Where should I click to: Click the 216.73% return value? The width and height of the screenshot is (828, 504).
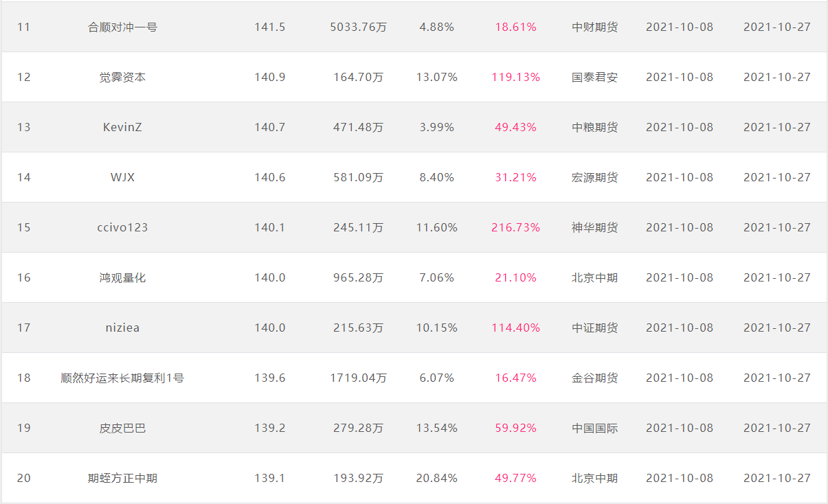[515, 228]
